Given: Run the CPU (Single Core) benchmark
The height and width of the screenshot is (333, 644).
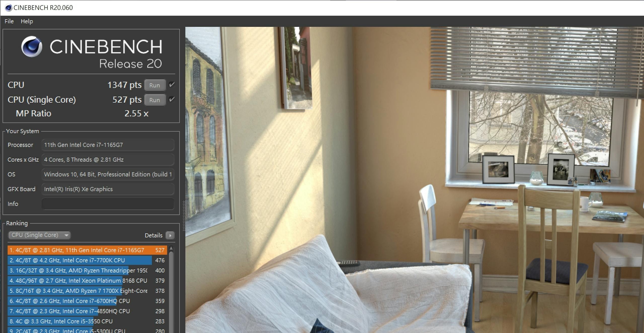Looking at the screenshot, I should click(155, 100).
